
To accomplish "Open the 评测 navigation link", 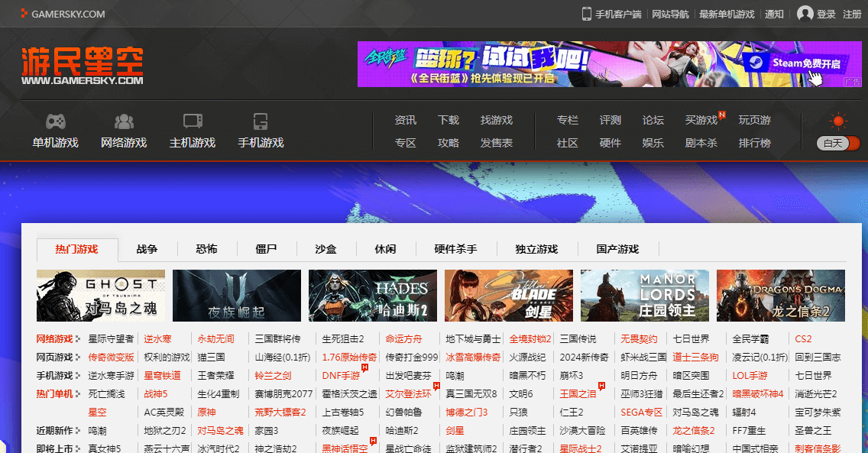I will (x=610, y=120).
